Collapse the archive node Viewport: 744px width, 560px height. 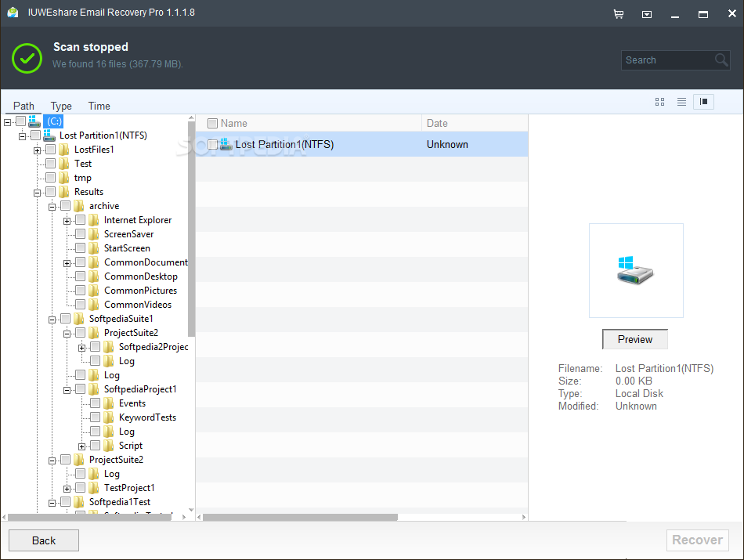(x=52, y=208)
